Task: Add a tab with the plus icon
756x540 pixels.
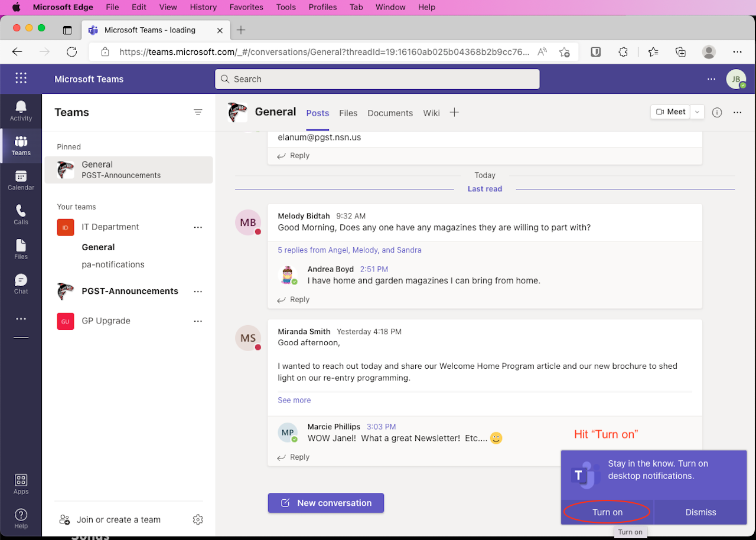Action: (x=454, y=112)
